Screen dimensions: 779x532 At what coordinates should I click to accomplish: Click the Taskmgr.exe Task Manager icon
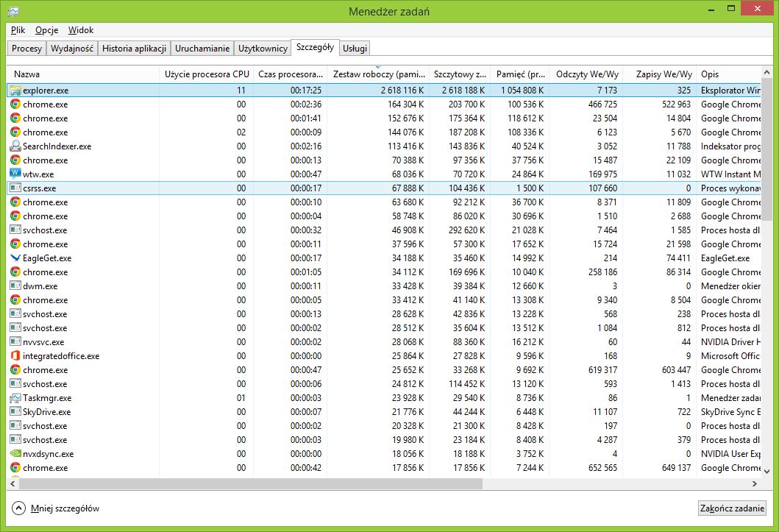coord(15,398)
